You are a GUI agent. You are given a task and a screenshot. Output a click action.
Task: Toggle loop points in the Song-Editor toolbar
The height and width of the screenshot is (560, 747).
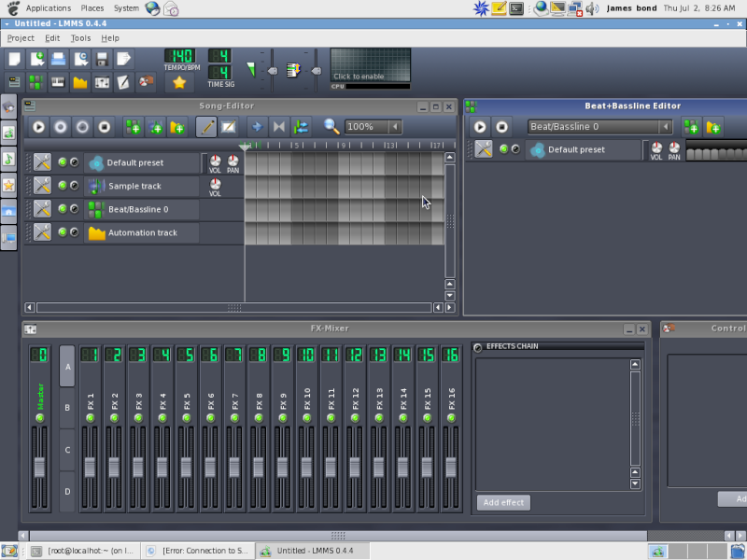pyautogui.click(x=279, y=127)
